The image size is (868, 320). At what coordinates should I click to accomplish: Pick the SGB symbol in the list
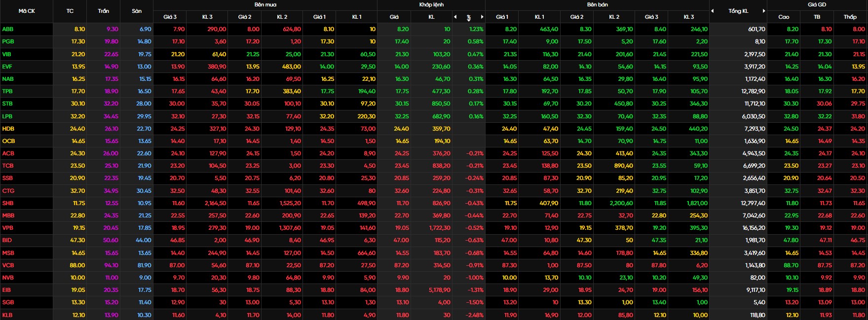(x=8, y=302)
